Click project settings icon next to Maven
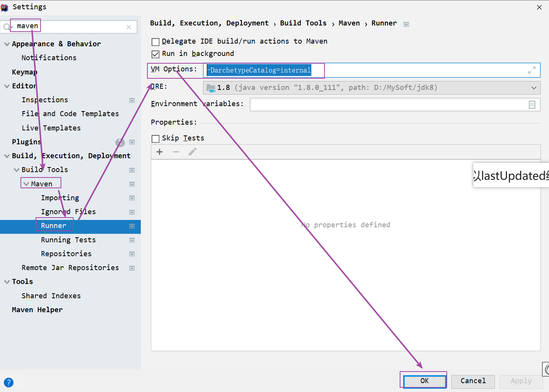The width and height of the screenshot is (549, 392). tap(132, 184)
